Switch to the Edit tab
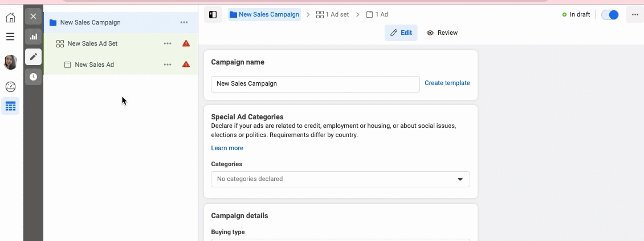644x241 pixels. (x=401, y=33)
